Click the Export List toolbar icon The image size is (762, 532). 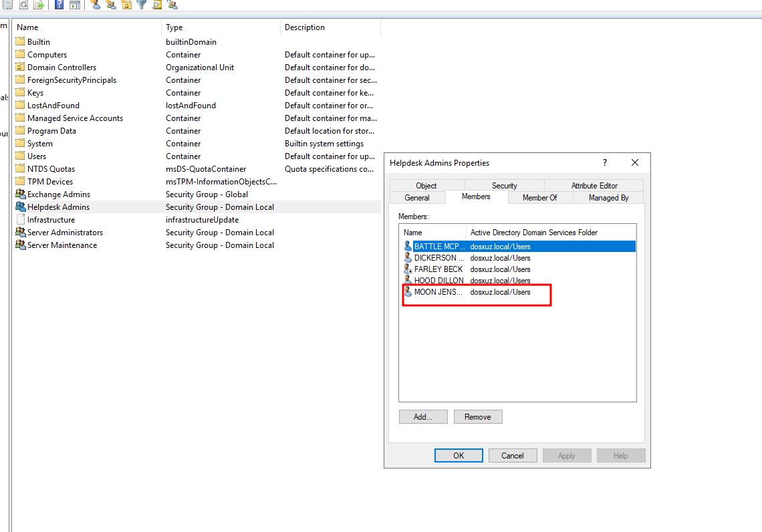tap(39, 5)
